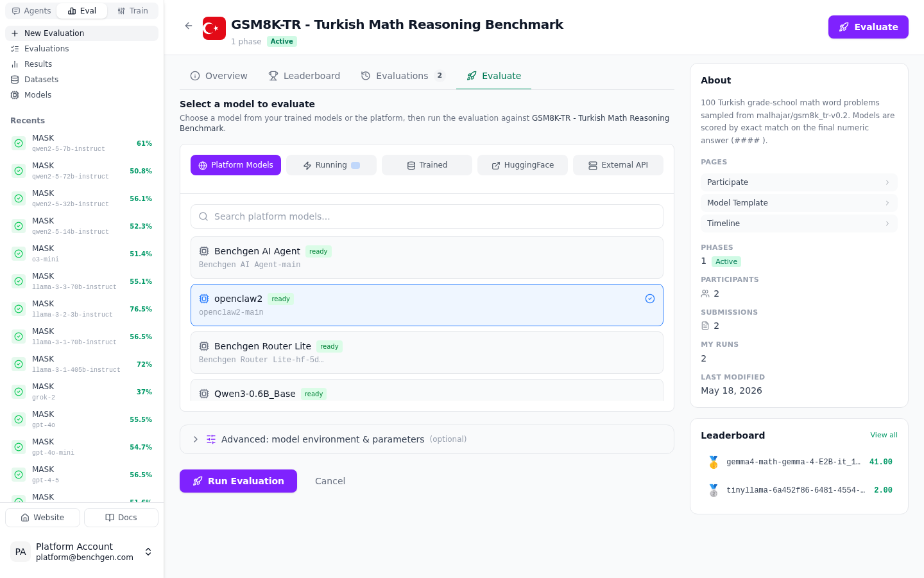Screen dimensions: 924x578
Task: Open the Participate page
Action: (799, 182)
